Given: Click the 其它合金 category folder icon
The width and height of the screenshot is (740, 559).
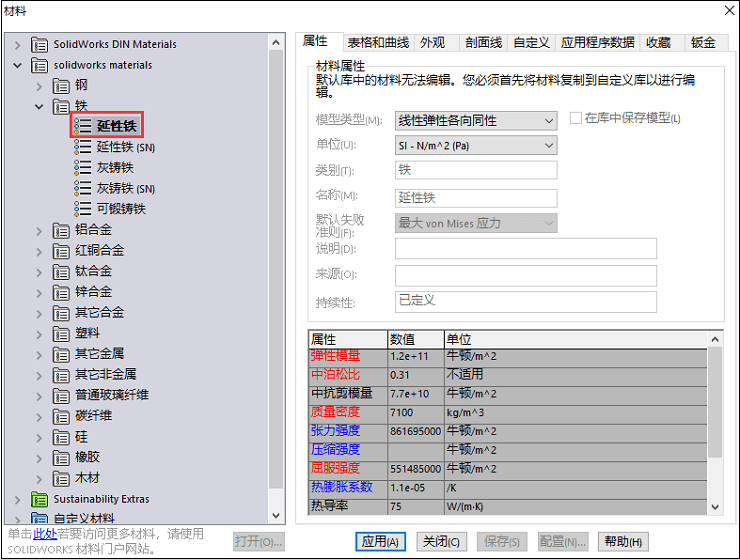Looking at the screenshot, I should tap(61, 313).
